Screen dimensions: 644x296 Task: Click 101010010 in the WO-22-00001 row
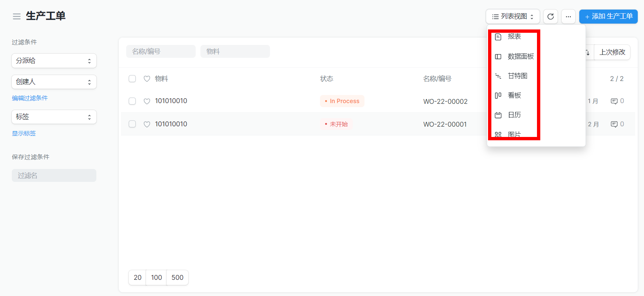point(171,124)
